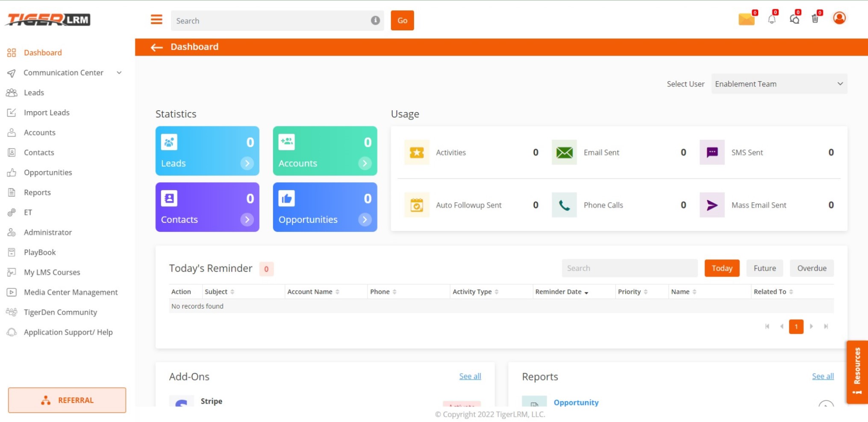The height and width of the screenshot is (422, 868).
Task: Open My LMS Courses in sidebar
Action: [x=52, y=272]
